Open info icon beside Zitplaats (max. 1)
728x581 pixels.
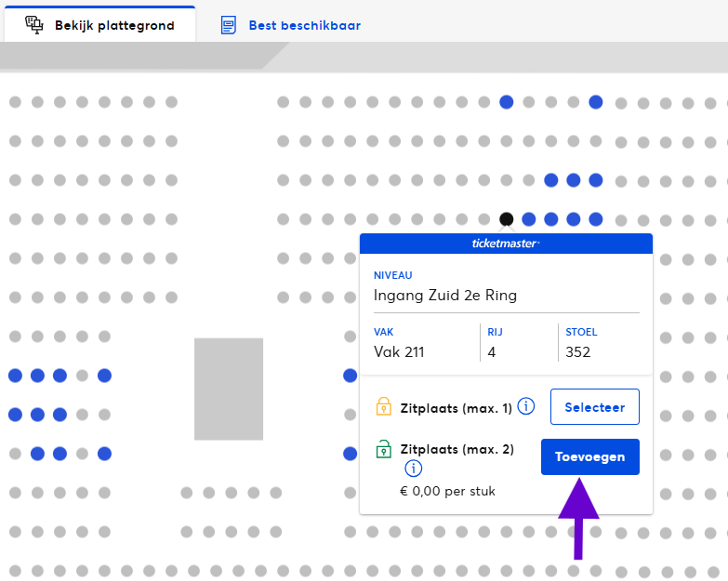pos(526,406)
